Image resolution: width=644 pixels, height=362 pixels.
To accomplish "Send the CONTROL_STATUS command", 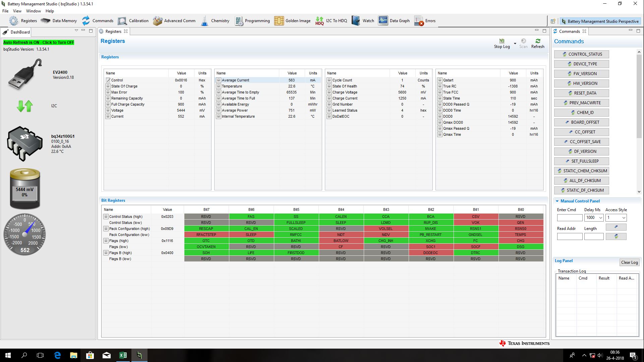I will (581, 54).
